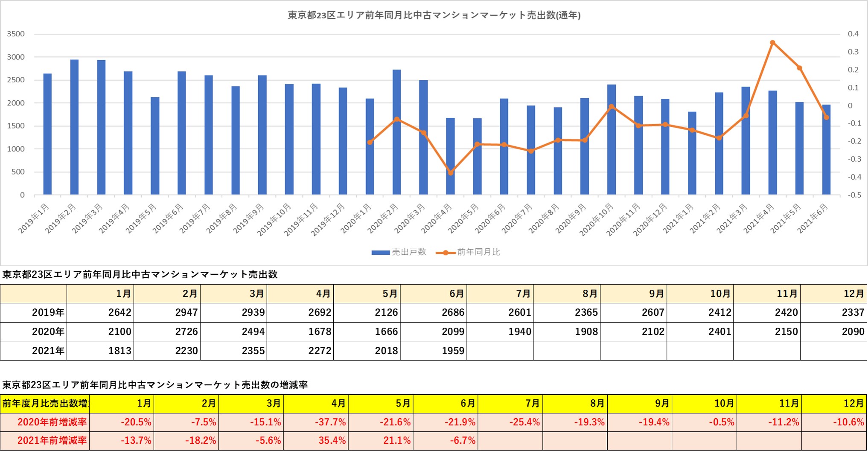Viewport: 868px width, 451px height.
Task: Click the 2021年6月 axis label
Action: [x=813, y=218]
